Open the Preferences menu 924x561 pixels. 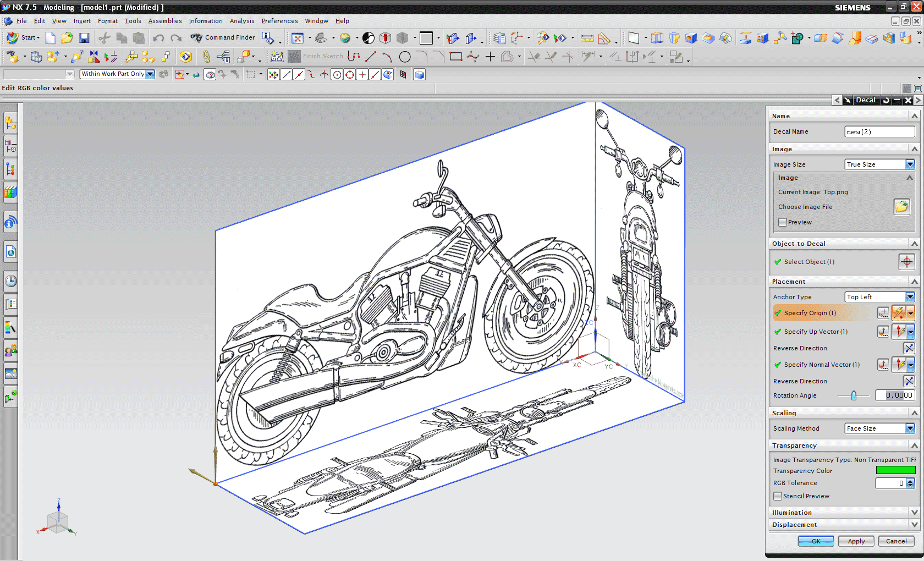coord(279,21)
